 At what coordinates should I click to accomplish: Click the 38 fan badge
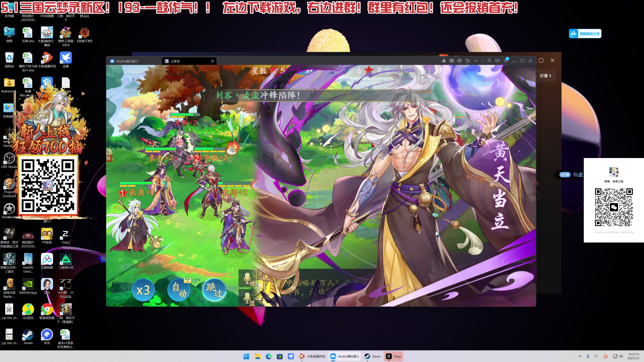click(565, 175)
